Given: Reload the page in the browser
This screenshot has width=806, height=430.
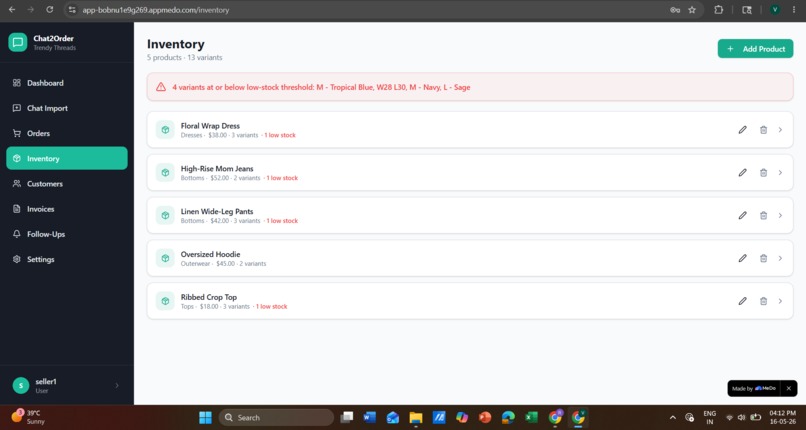Looking at the screenshot, I should click(49, 10).
